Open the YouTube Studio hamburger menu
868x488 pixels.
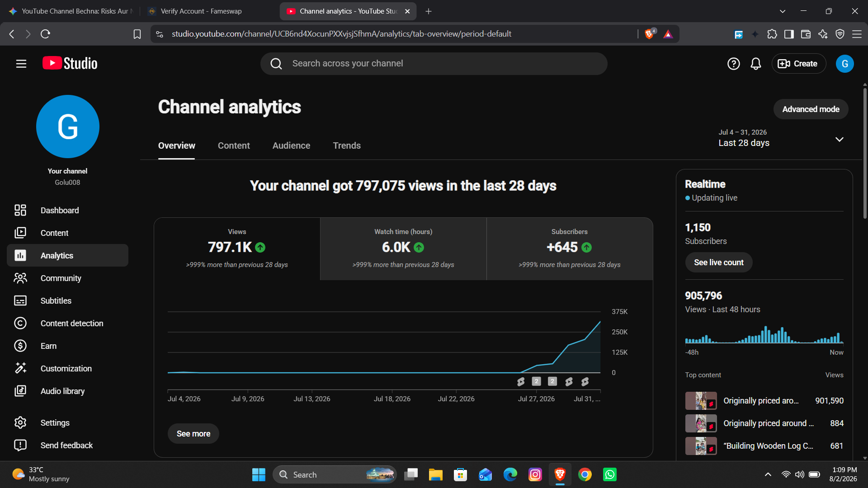(x=21, y=64)
